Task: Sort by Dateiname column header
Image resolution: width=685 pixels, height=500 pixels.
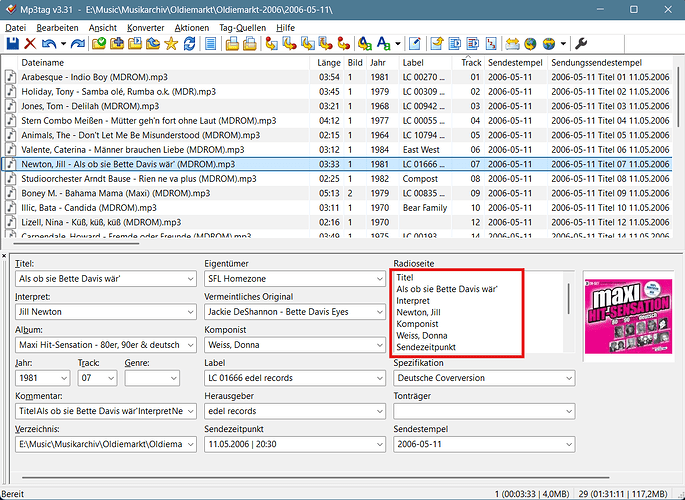Action: point(163,63)
